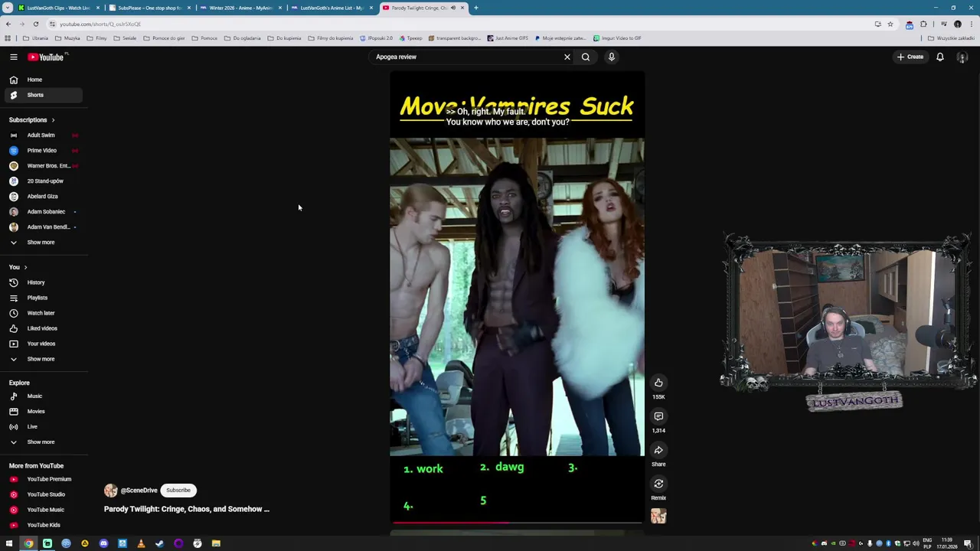
Task: Open the Chrome three-dot menu
Action: (971, 24)
